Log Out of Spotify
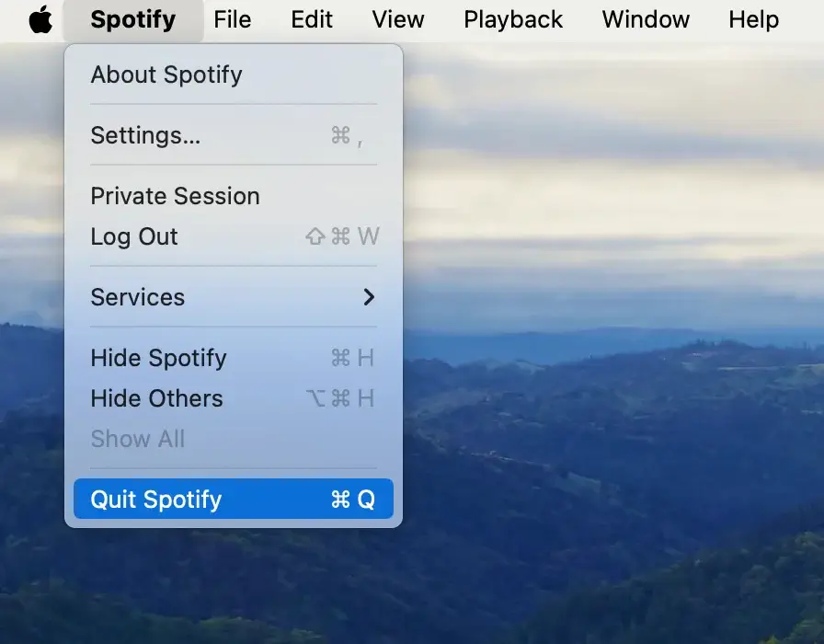The image size is (824, 644). coord(134,236)
